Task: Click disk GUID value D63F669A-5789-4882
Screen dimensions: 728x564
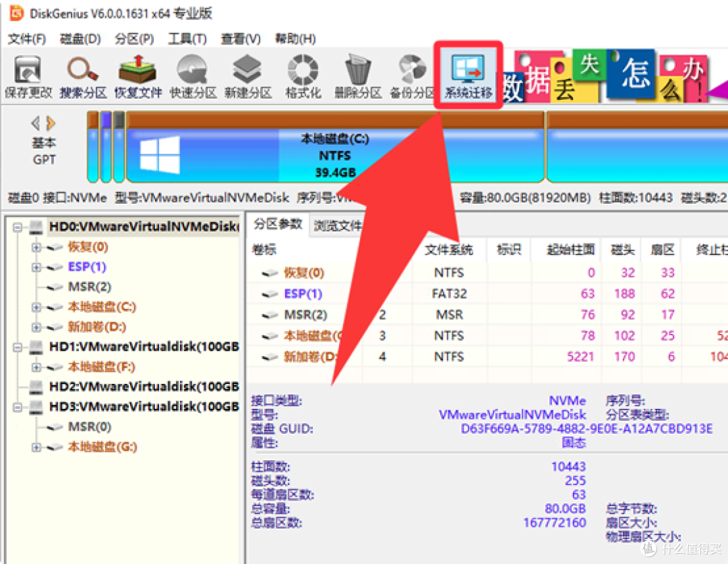Action: tap(586, 428)
